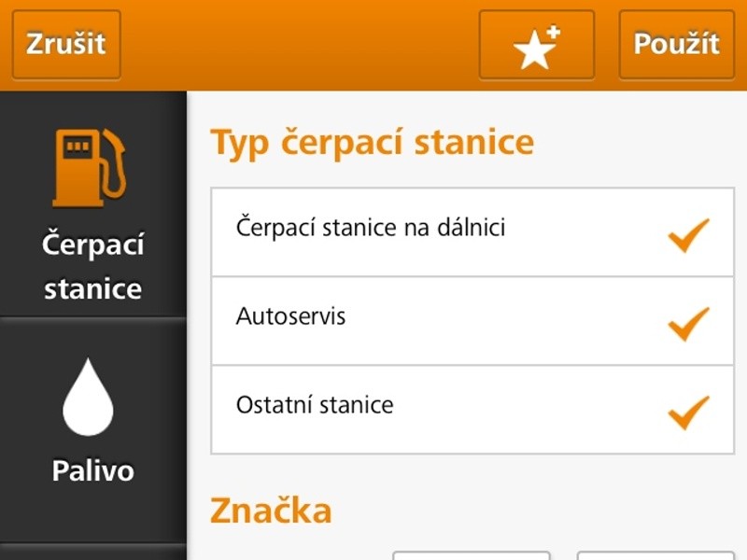Click the add-to-favorites star icon
747x560 pixels.
(536, 45)
